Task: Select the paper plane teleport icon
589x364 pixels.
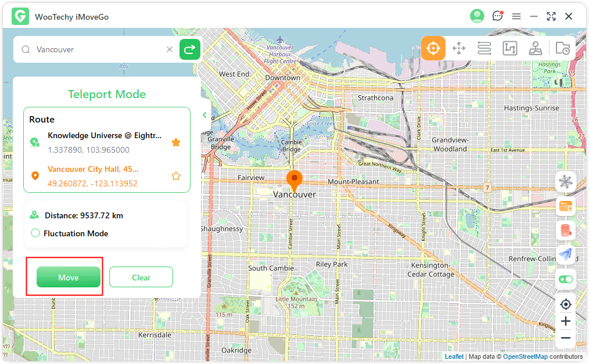Action: tap(565, 255)
